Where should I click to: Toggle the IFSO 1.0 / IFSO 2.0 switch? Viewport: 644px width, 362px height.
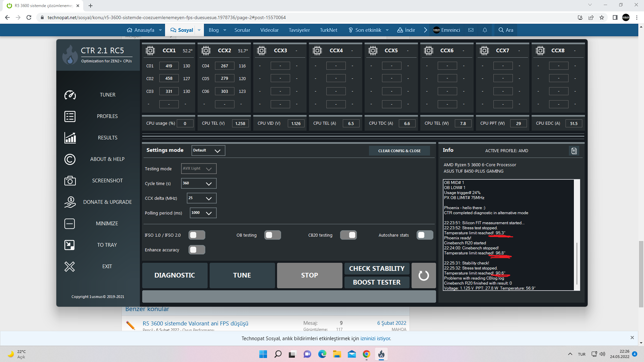click(197, 235)
